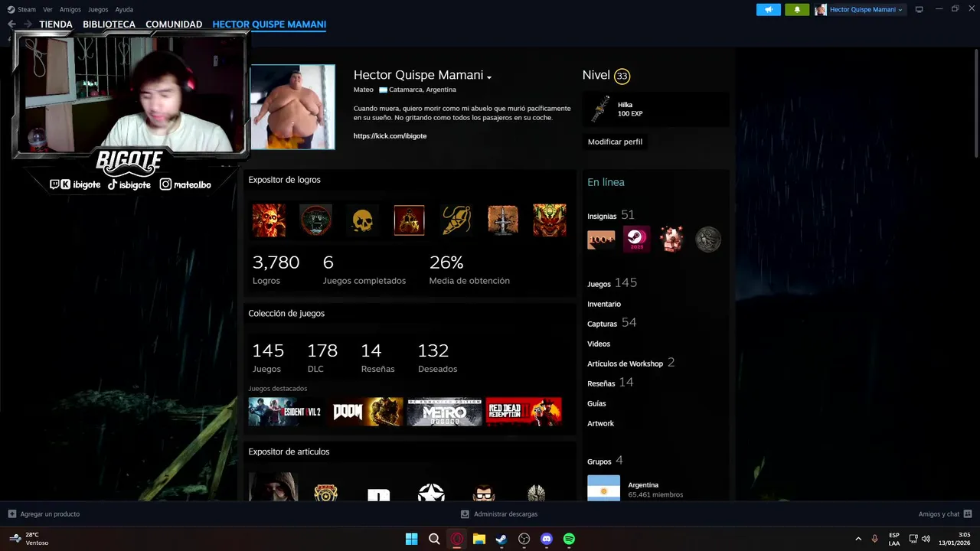Open the Grupos 4 link

[x=605, y=461]
